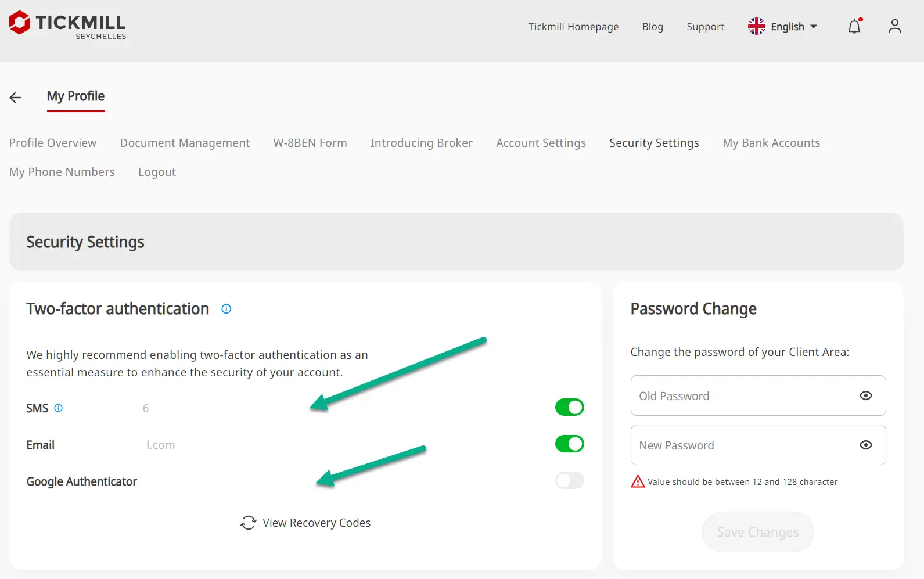Show the Old Password text
Image resolution: width=924 pixels, height=579 pixels.
tap(865, 395)
